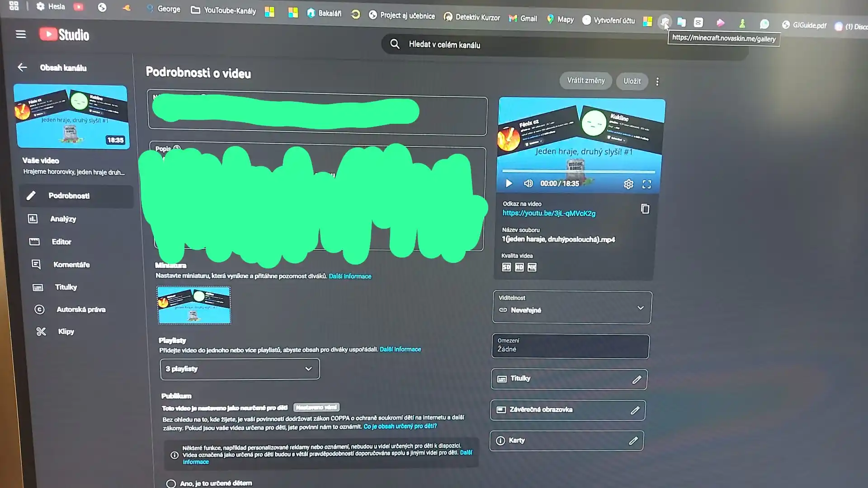Click the sidebar video thumbnail

coord(71,117)
